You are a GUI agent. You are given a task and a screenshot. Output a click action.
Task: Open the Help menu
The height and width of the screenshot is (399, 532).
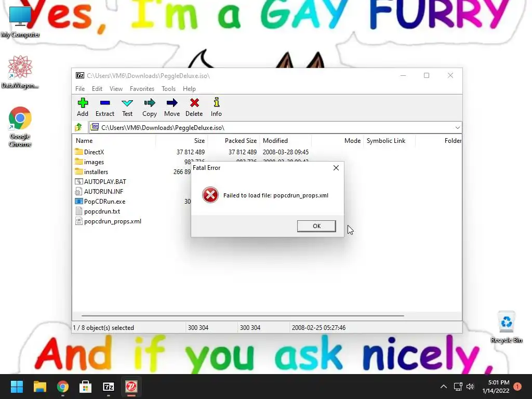(189, 88)
